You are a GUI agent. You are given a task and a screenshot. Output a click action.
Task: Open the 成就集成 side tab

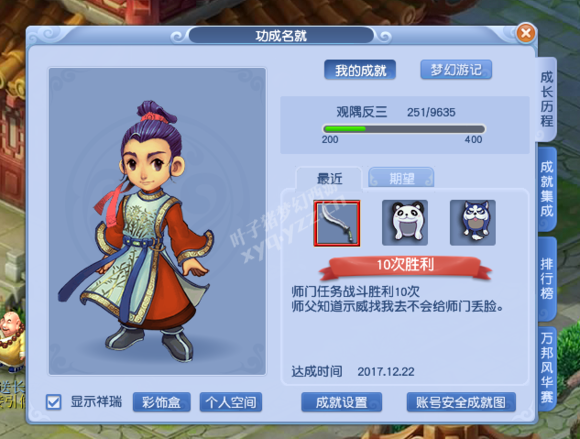click(x=547, y=189)
